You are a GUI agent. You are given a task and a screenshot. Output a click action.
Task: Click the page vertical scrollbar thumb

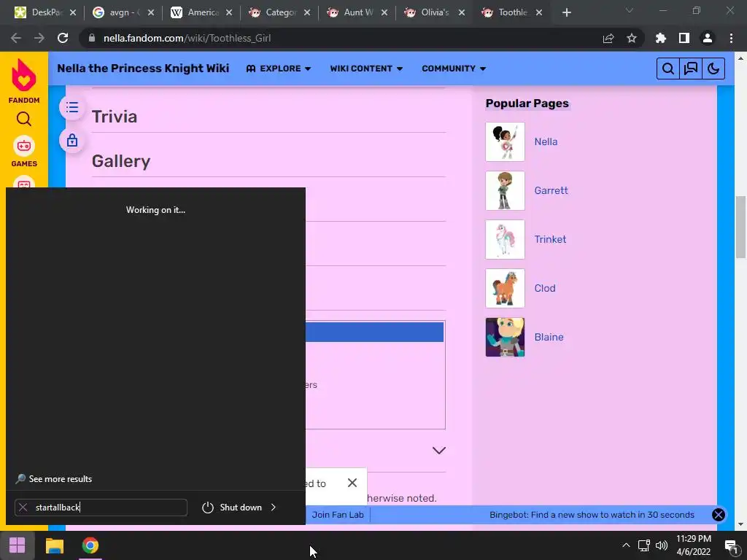(740, 227)
